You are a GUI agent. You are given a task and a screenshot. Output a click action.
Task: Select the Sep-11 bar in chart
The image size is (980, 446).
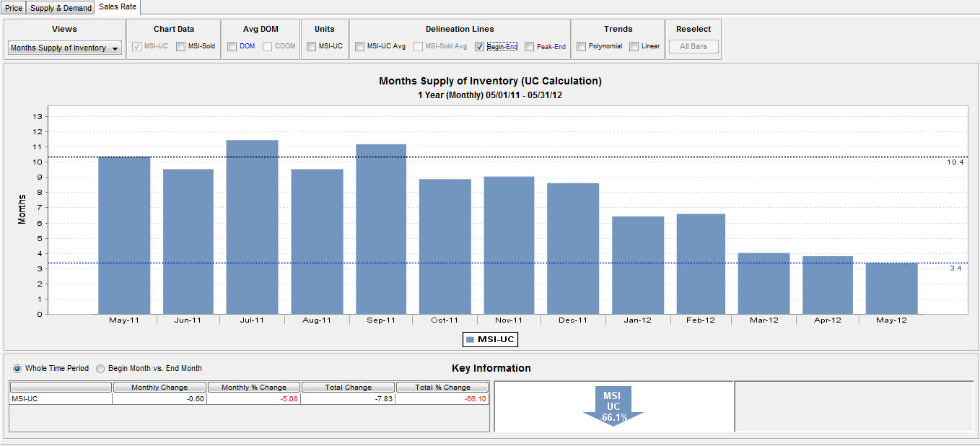click(x=381, y=229)
